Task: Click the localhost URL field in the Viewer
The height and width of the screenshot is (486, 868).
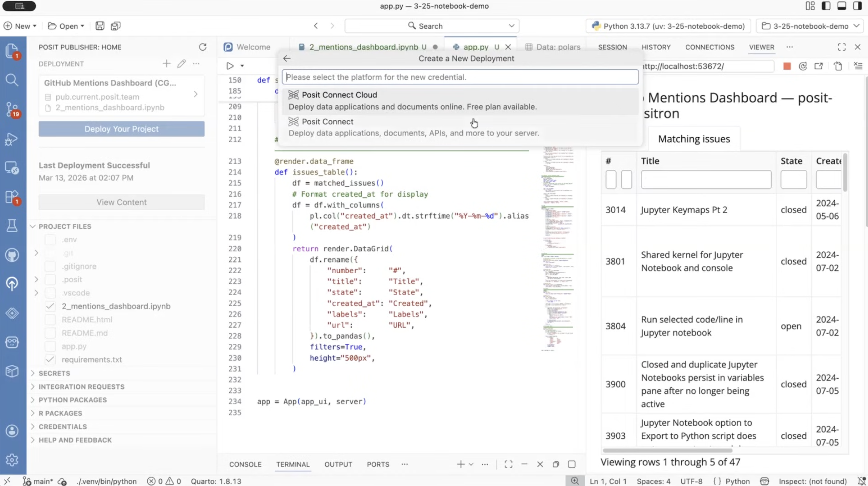Action: (x=708, y=66)
